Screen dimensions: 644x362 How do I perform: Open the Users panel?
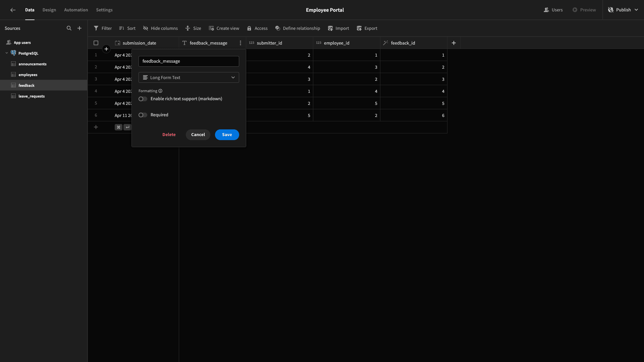pos(553,10)
